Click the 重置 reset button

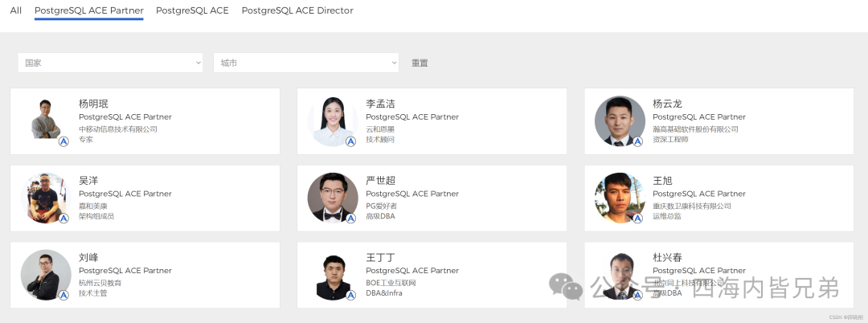(x=420, y=63)
